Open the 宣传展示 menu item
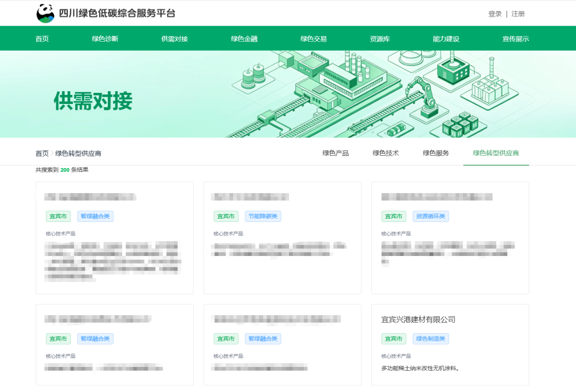This screenshot has height=392, width=576. 516,38
